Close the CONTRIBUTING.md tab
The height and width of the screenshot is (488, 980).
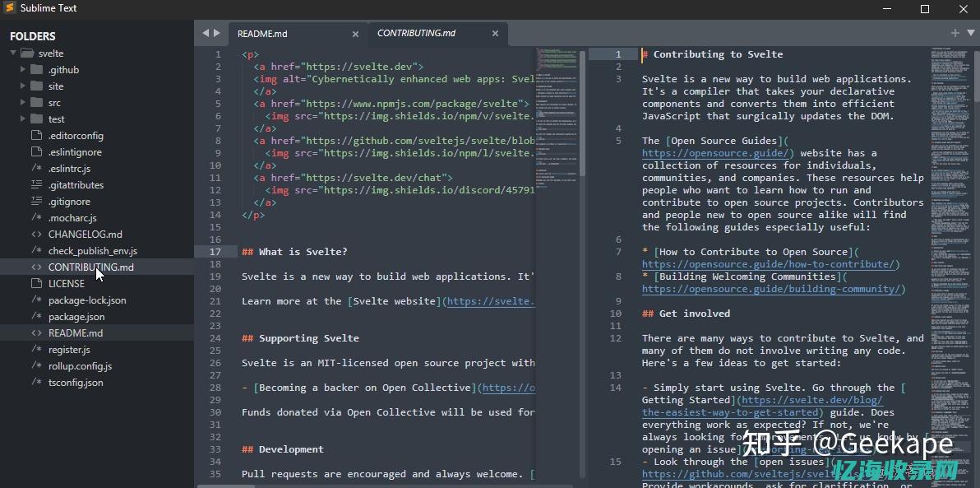(x=495, y=34)
